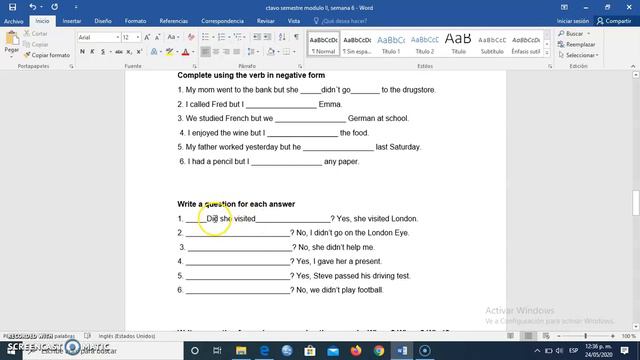Viewport: 640px width, 360px height.
Task: Increase font size with the grow font icon
Action: tap(147, 37)
